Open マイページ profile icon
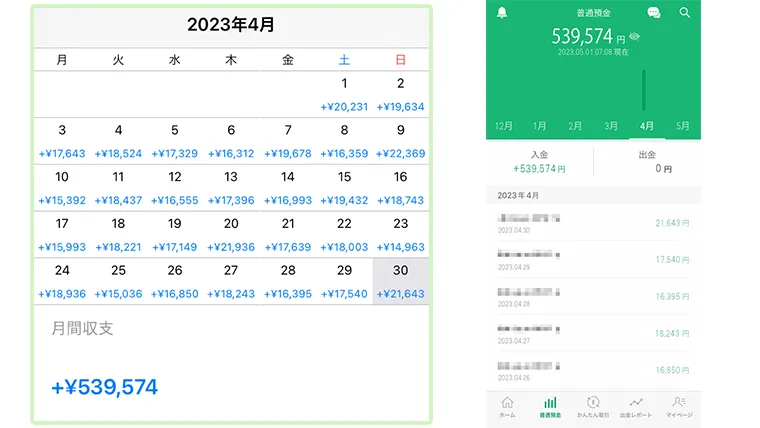This screenshot has width=760, height=428. pyautogui.click(x=679, y=406)
